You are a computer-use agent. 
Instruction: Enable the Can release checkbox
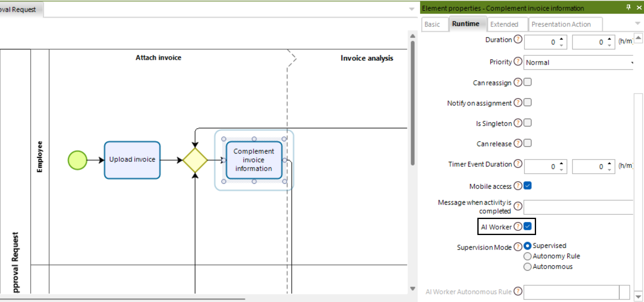pyautogui.click(x=528, y=143)
